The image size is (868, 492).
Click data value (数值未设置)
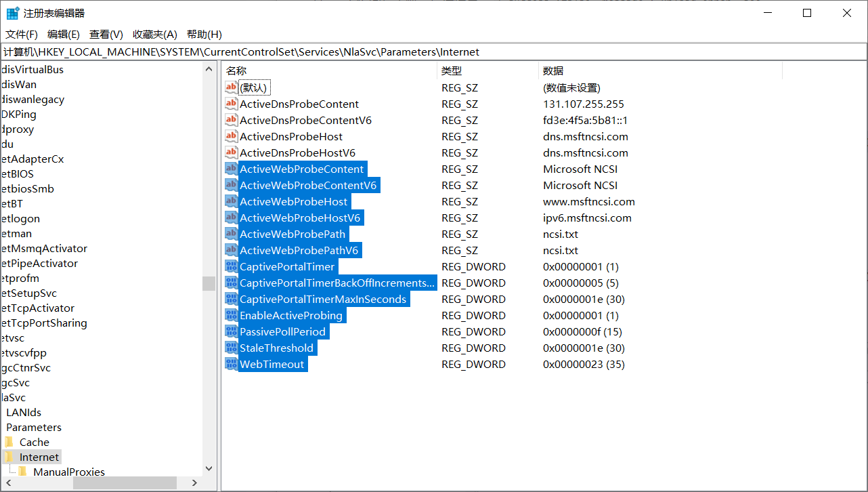pyautogui.click(x=571, y=87)
